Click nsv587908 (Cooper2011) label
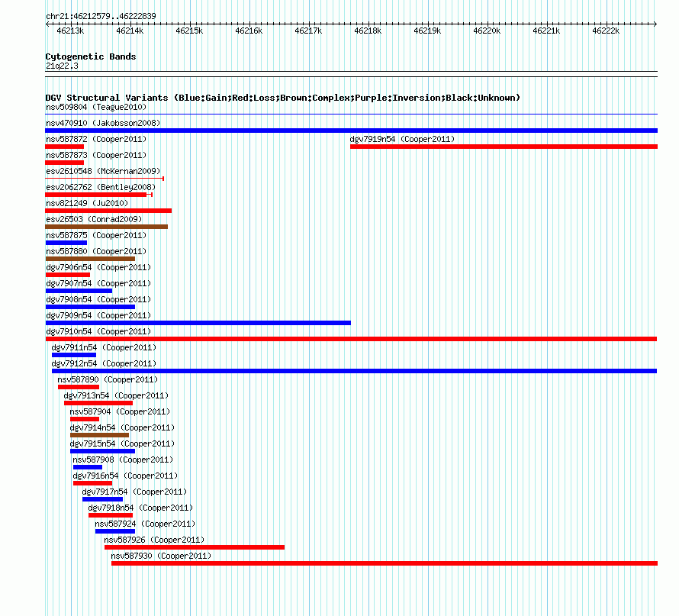 click(123, 460)
